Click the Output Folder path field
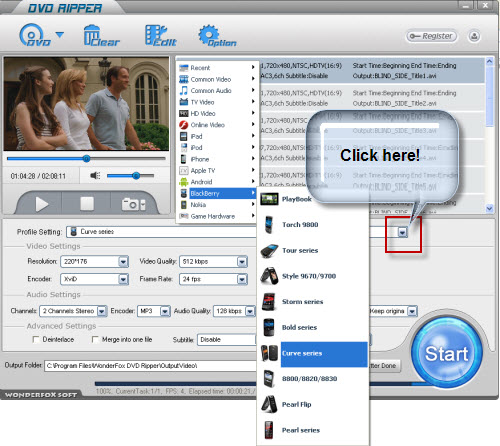This screenshot has width=500, height=446. click(x=151, y=366)
